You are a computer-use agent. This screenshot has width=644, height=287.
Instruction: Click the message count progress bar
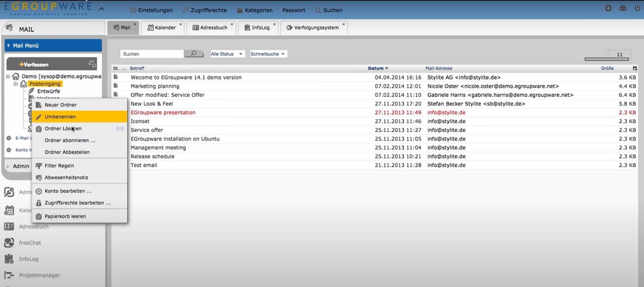pos(607,59)
